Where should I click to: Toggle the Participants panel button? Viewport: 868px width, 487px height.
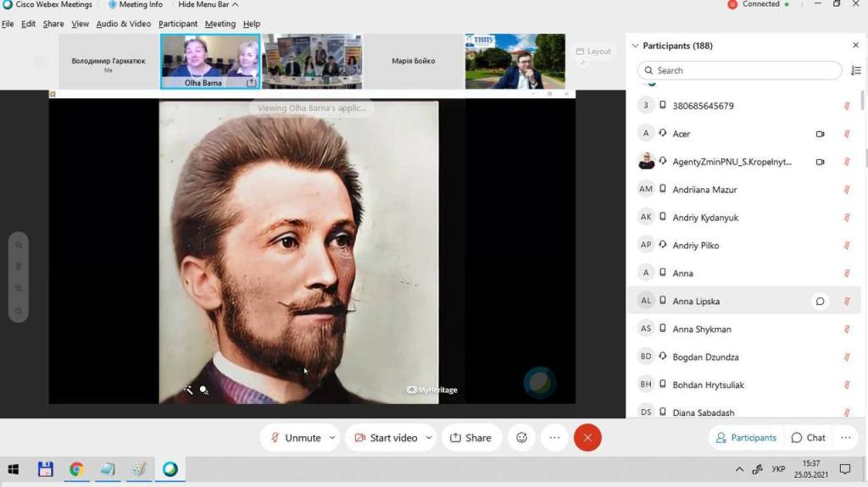746,438
